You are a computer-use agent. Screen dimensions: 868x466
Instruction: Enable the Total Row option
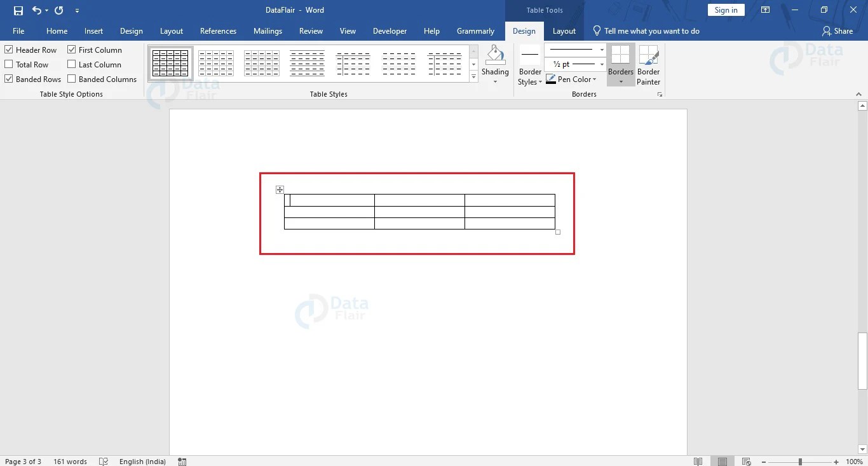coord(8,64)
